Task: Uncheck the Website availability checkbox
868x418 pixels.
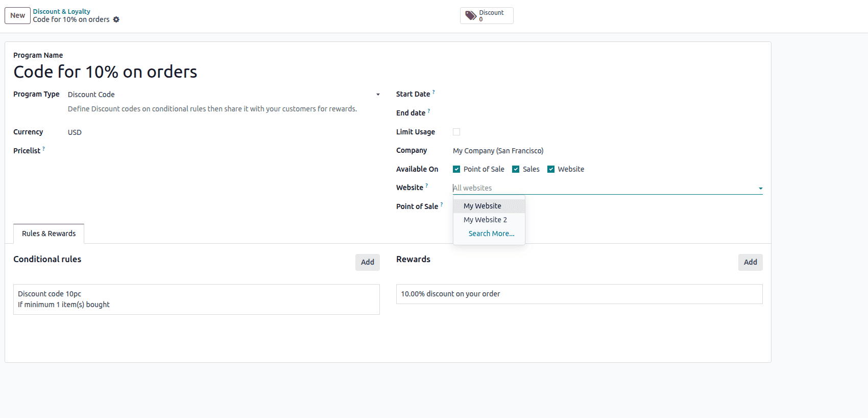Action: pos(551,169)
